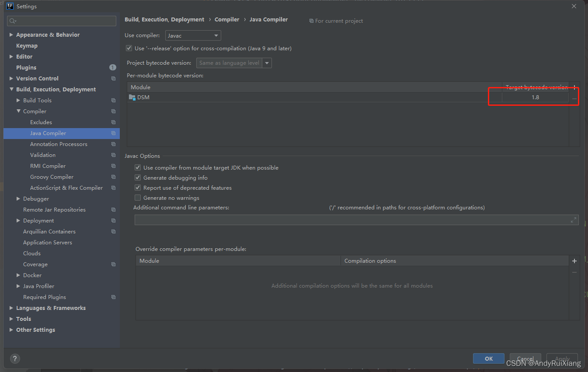This screenshot has height=372, width=588.
Task: Expand the Java Profiler node
Action: pos(18,286)
